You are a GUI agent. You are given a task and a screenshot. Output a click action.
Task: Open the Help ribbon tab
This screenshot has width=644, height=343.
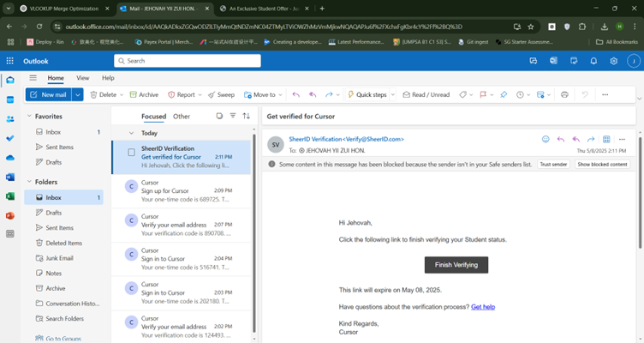(x=108, y=78)
